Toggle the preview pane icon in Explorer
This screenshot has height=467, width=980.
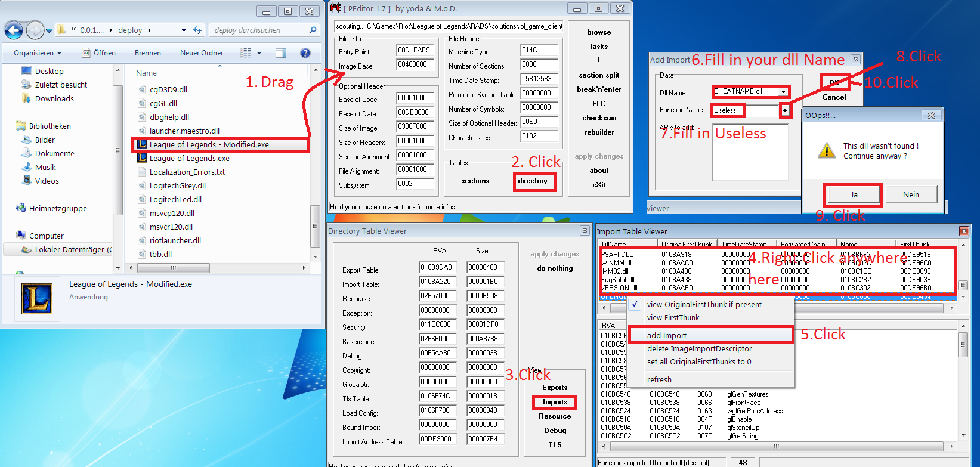(280, 53)
